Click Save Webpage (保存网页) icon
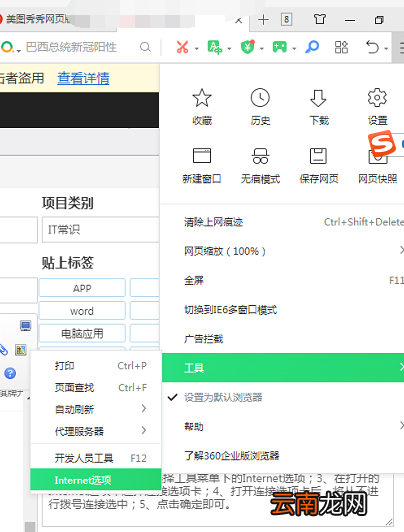The image size is (404, 532). click(x=319, y=156)
